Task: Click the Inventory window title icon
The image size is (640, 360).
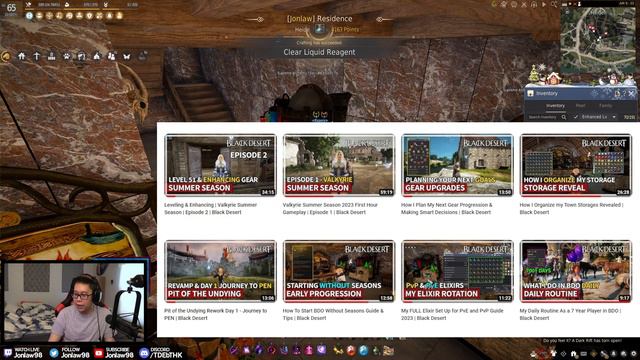Action: coord(530,93)
